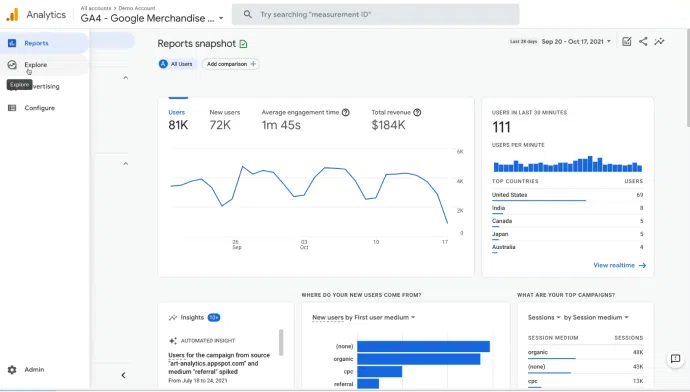
Task: Click the Reports snapshot title
Action: [197, 44]
